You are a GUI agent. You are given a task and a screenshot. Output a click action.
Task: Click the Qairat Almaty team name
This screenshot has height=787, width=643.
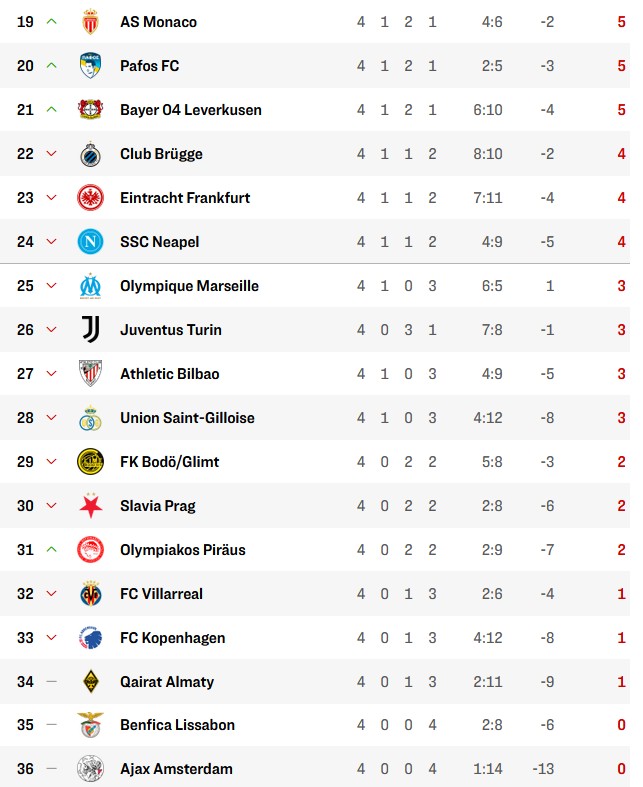(x=167, y=682)
